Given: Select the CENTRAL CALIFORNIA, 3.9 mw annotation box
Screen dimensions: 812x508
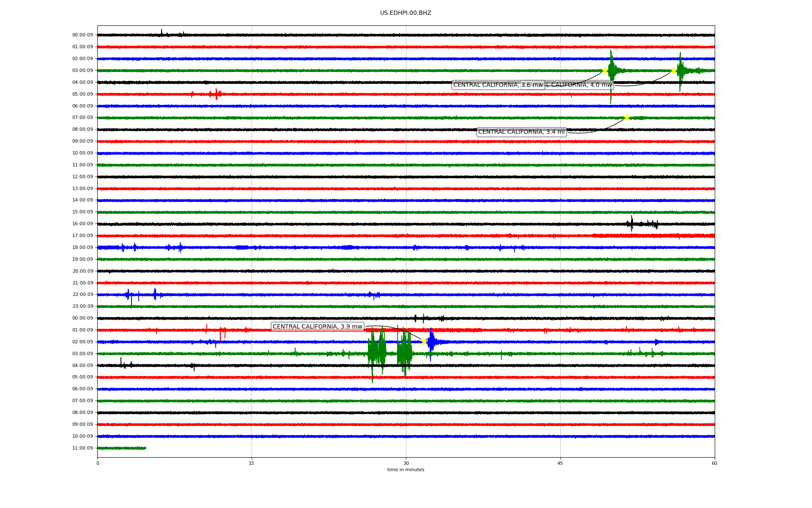Looking at the screenshot, I should pyautogui.click(x=317, y=326).
